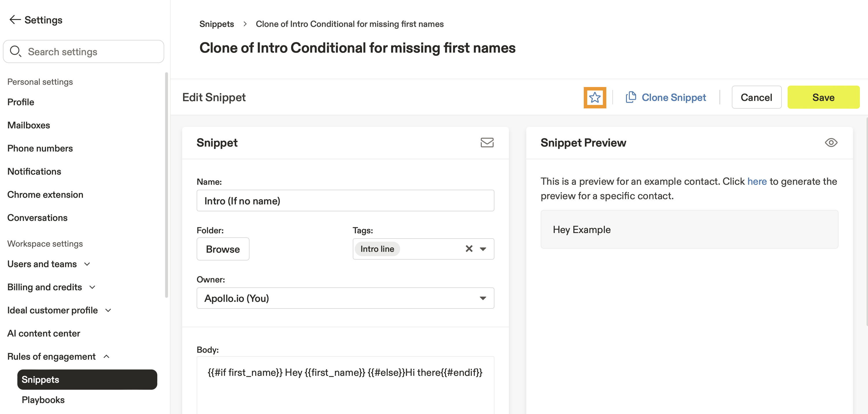Toggle the Snippet Preview eye icon

831,143
